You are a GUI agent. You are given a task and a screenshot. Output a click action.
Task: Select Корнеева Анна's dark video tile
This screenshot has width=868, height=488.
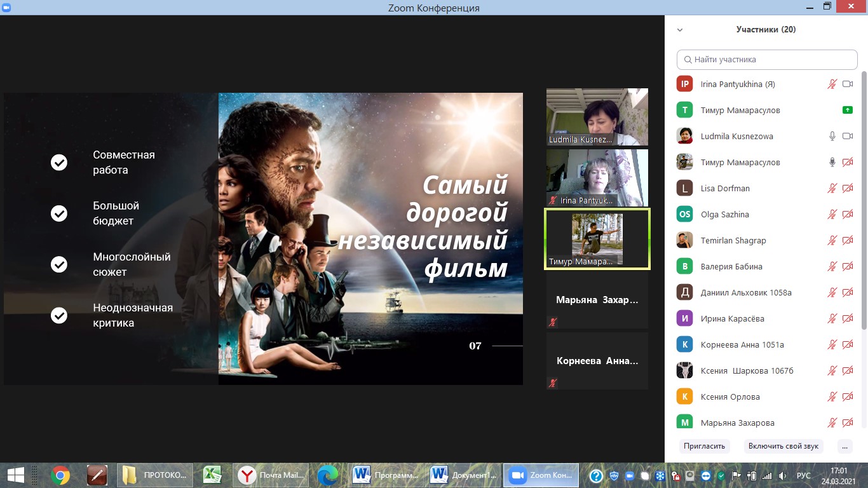(x=597, y=361)
